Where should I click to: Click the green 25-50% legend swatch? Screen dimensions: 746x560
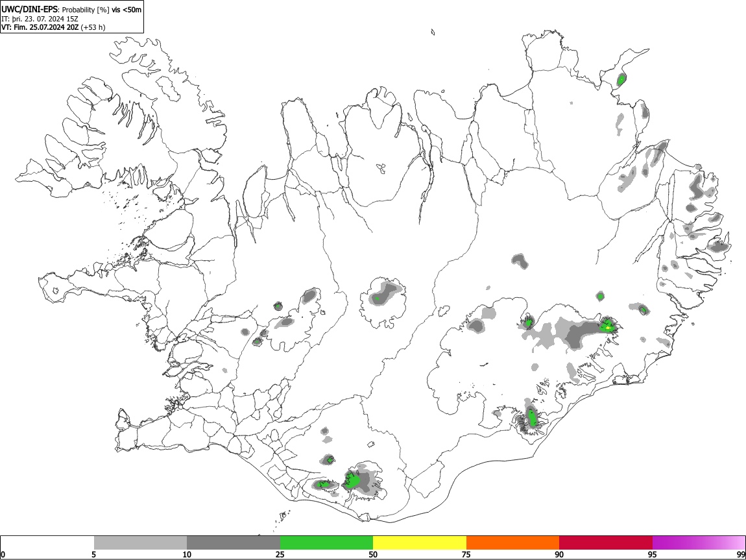pyautogui.click(x=326, y=542)
